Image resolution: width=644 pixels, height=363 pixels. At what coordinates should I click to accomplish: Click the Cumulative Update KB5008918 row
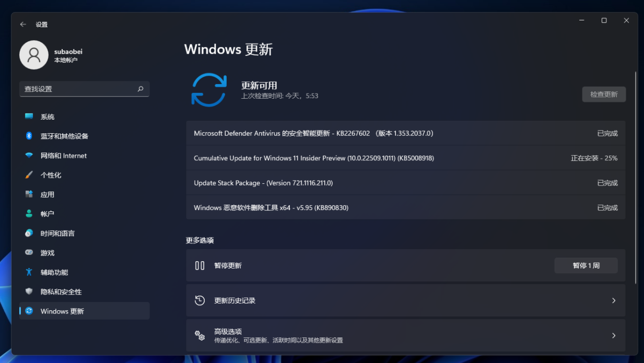[x=406, y=158]
